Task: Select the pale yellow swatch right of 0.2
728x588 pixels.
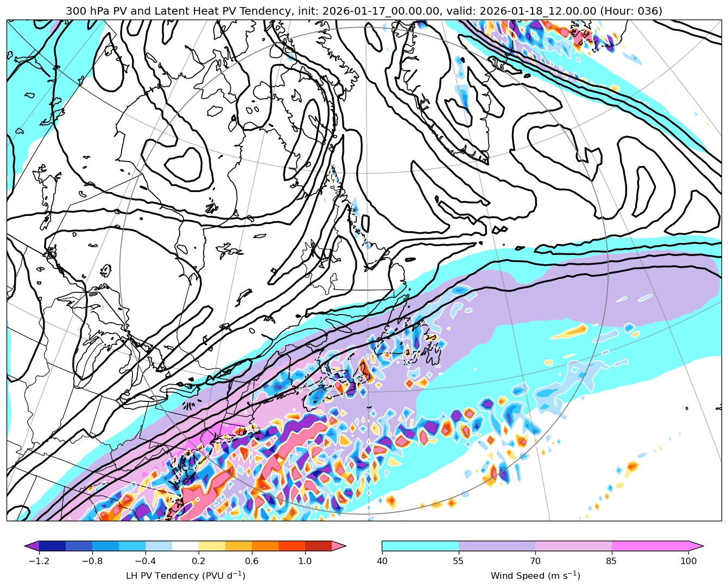Action: pyautogui.click(x=212, y=546)
